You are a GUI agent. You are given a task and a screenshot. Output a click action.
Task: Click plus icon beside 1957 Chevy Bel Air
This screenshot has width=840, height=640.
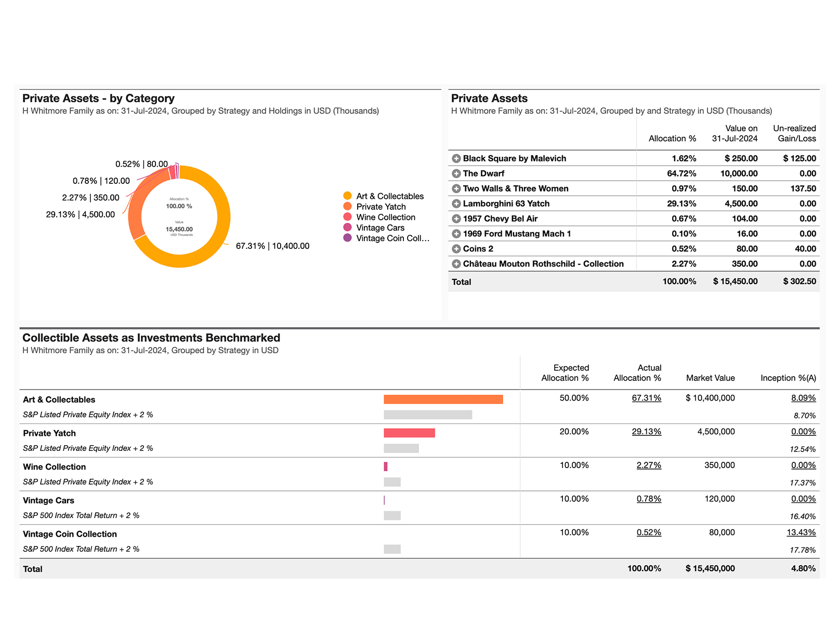point(456,219)
